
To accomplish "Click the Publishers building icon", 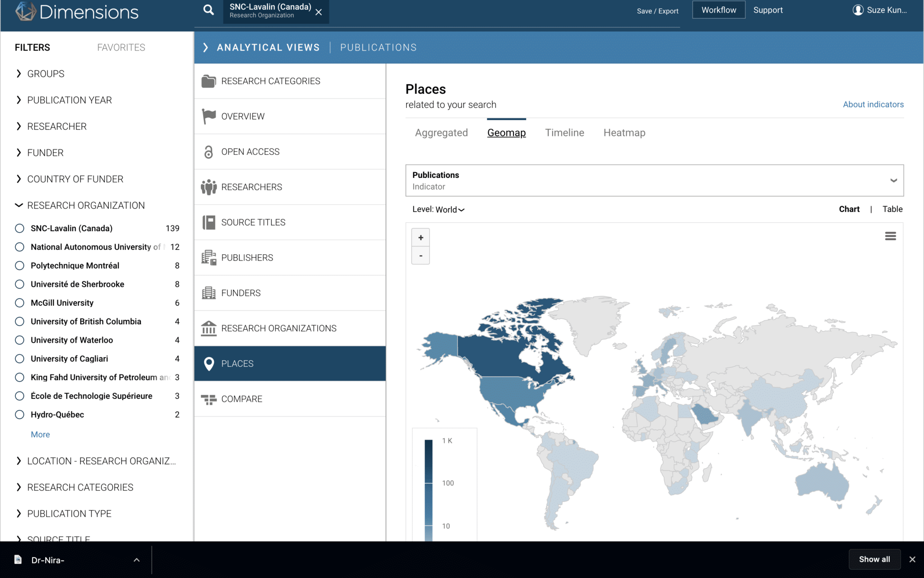I will [x=208, y=257].
